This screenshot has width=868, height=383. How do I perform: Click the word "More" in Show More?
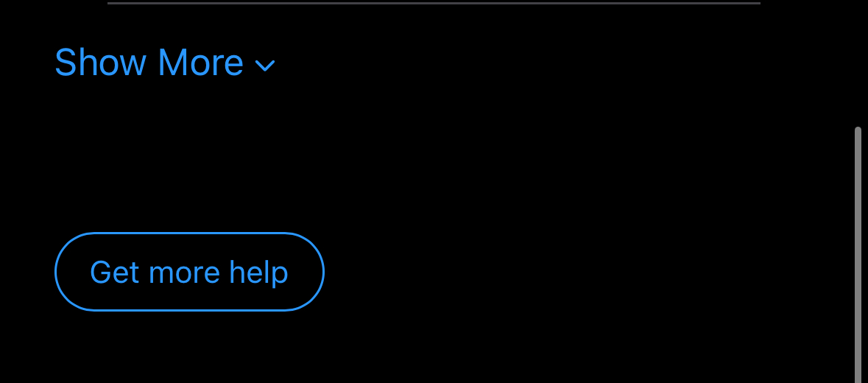200,63
